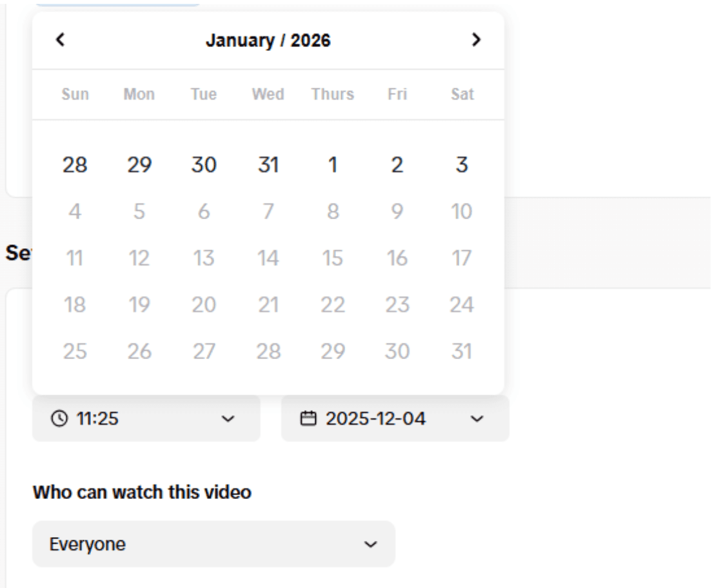Viewport: 712px width, 588px height.
Task: Go to the previous month arrow
Action: point(61,40)
